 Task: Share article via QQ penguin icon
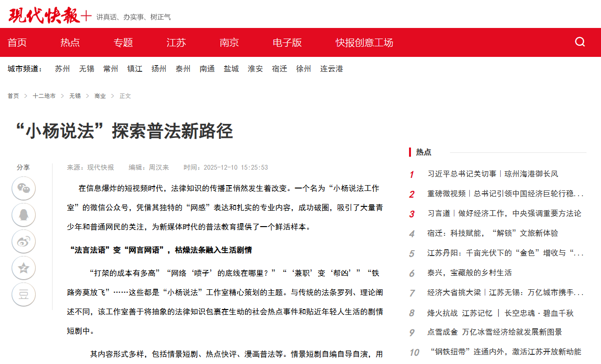[24, 215]
